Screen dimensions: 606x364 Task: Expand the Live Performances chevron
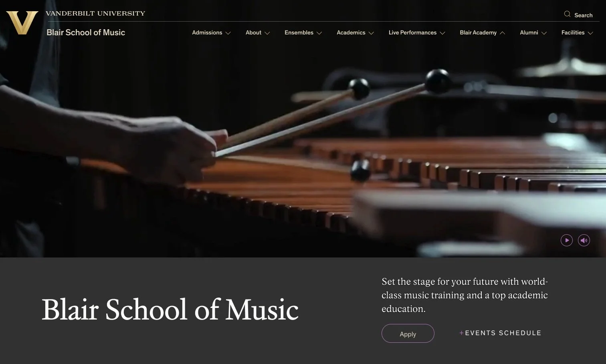pos(442,33)
